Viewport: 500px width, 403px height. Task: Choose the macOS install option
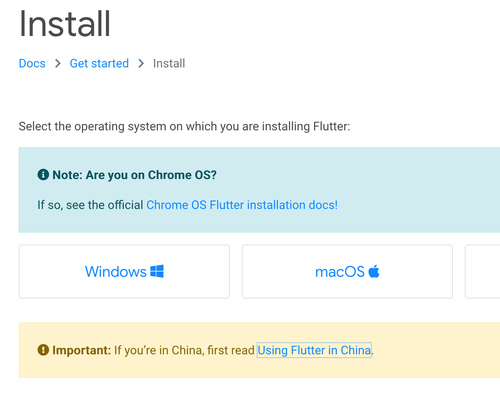(347, 271)
